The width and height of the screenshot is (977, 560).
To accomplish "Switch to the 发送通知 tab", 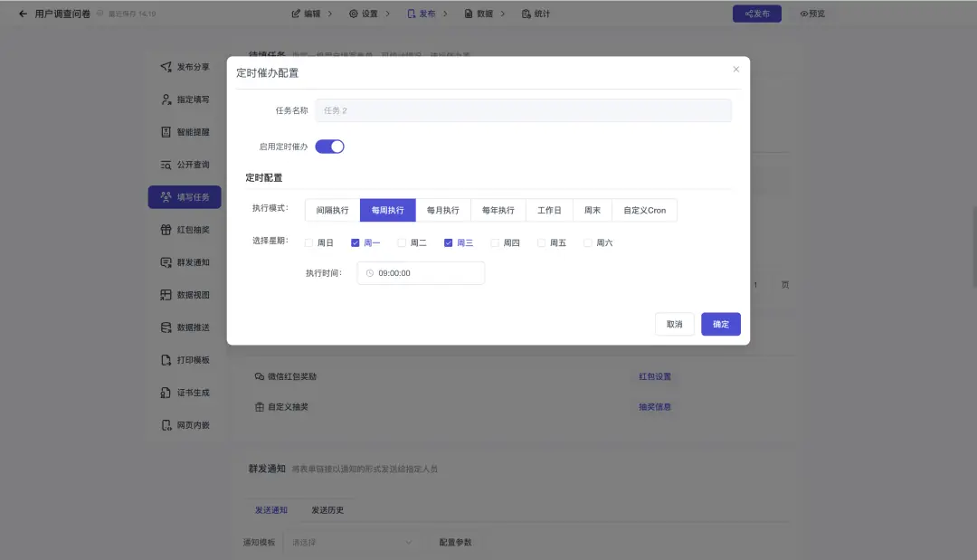I will [x=271, y=510].
